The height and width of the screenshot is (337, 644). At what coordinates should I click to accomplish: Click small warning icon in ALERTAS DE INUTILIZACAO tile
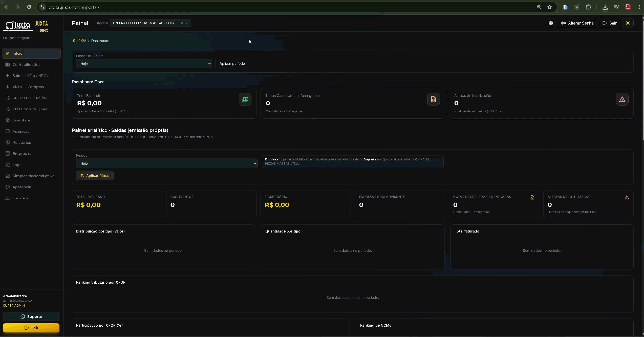click(x=627, y=197)
